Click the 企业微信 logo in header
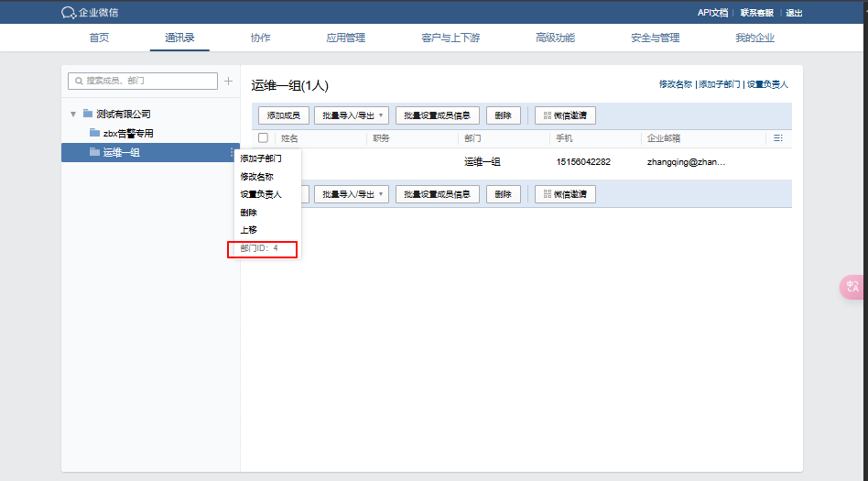The width and height of the screenshot is (868, 481). (90, 12)
